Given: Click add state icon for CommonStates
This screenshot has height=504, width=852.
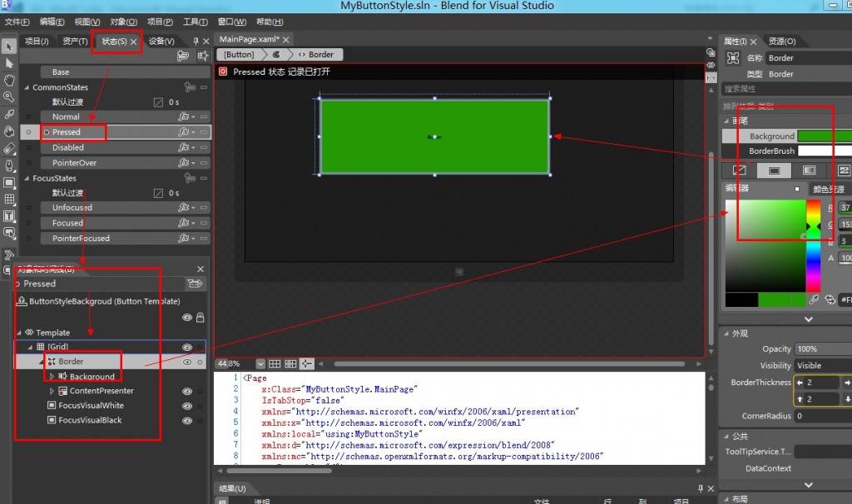Looking at the screenshot, I should (x=190, y=86).
